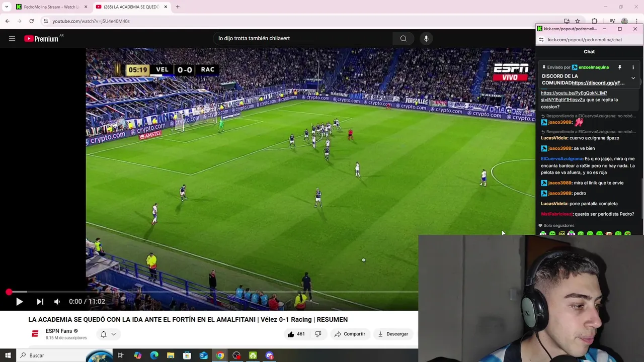644x362 pixels.
Task: Go to YouTube Premium home logo
Action: [x=42, y=39]
